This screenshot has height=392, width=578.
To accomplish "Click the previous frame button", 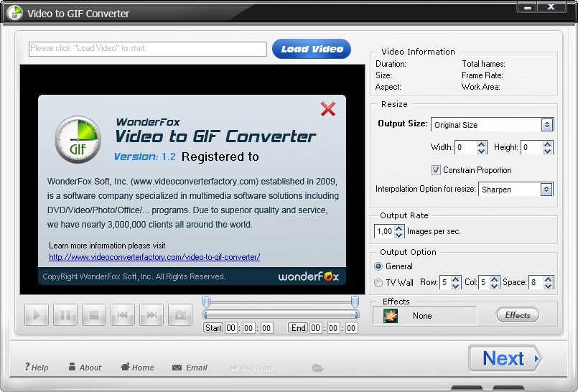I will coord(123,315).
